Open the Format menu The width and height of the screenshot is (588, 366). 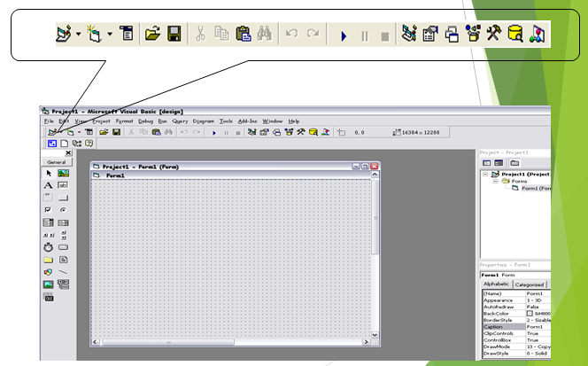point(125,121)
